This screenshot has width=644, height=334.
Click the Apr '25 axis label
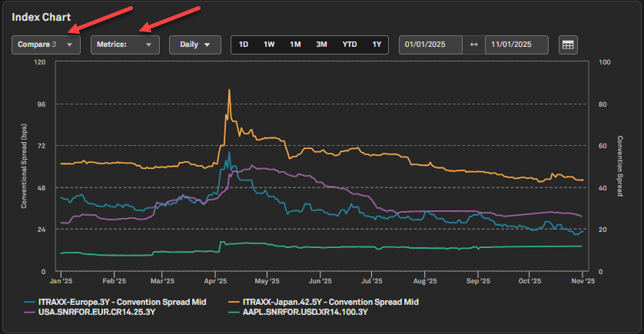(x=215, y=281)
